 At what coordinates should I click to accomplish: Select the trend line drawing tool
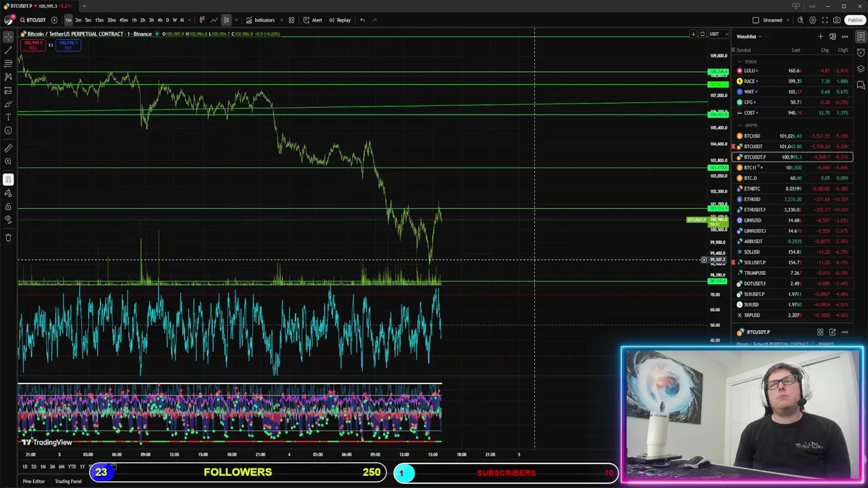tap(8, 50)
